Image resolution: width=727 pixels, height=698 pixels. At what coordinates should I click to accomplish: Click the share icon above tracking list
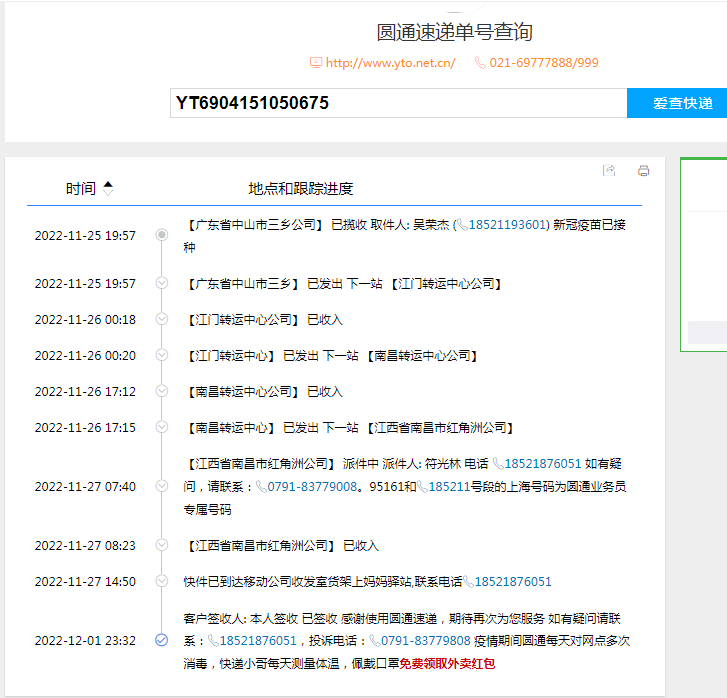click(609, 171)
